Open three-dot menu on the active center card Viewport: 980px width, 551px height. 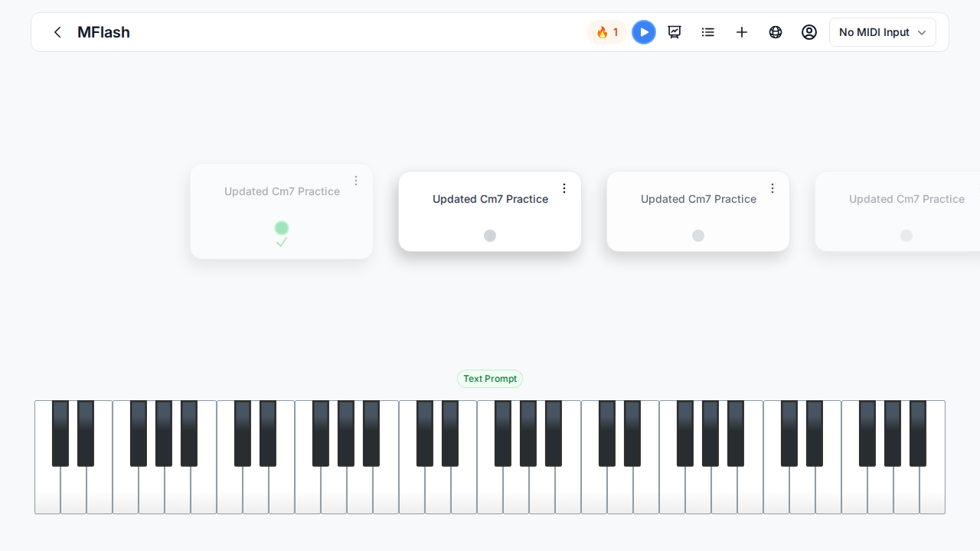(x=564, y=188)
